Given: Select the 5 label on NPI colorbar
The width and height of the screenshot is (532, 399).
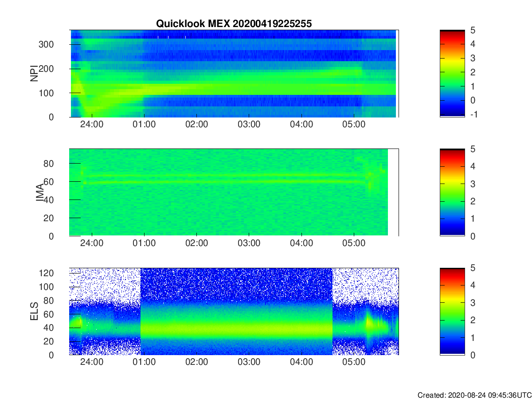Looking at the screenshot, I should 473,30.
